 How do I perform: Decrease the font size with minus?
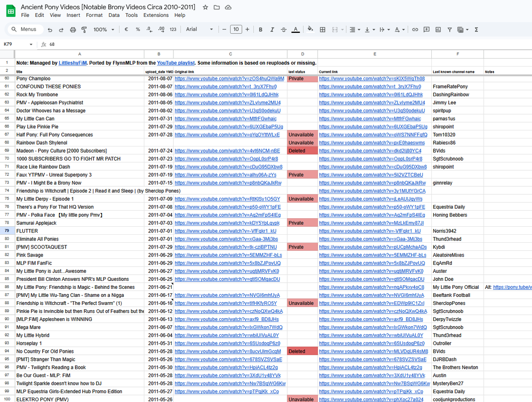tap(225, 29)
